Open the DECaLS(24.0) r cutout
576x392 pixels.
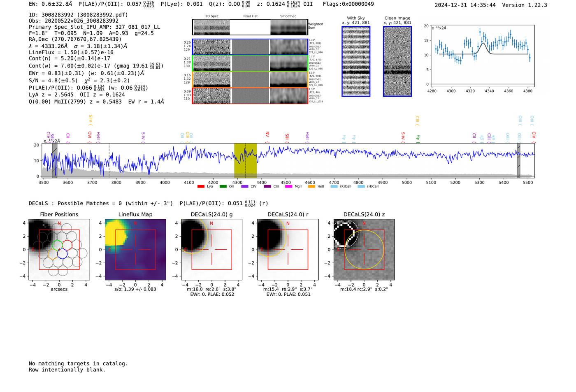(288, 250)
